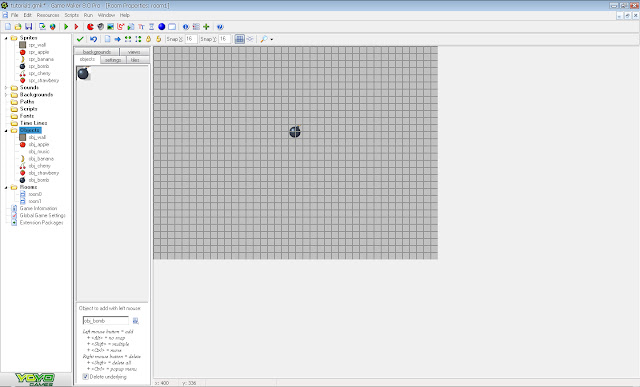Save the game with floppy icon

point(29,27)
